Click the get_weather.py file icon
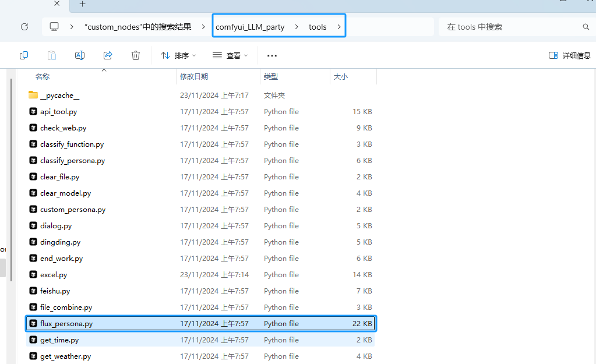This screenshot has height=364, width=596. [33, 356]
